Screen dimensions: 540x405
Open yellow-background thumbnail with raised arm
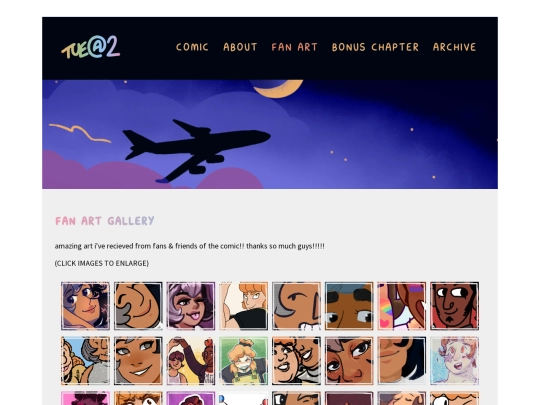click(191, 361)
